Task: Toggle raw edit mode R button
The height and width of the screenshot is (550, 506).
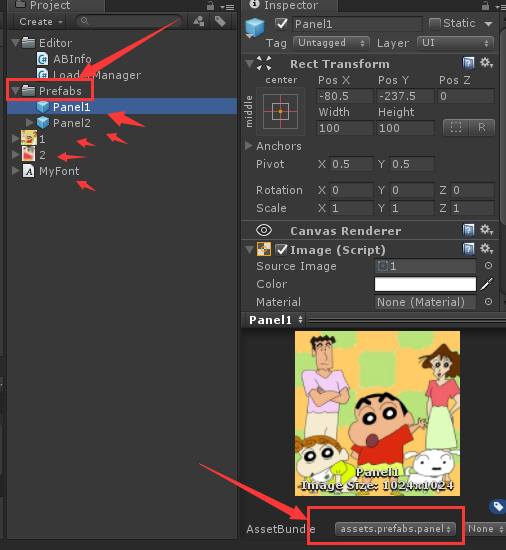Action: (x=482, y=127)
